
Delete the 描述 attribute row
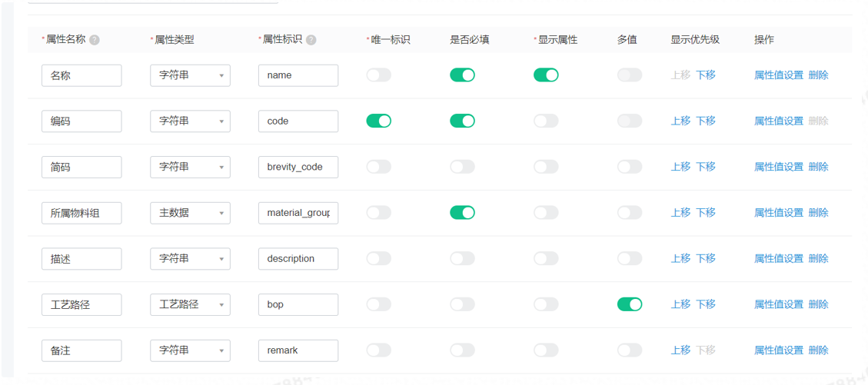click(x=818, y=258)
